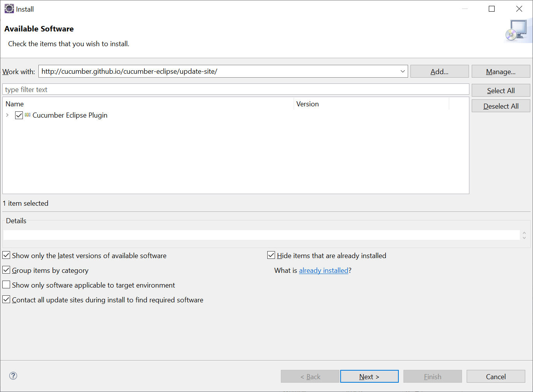Image resolution: width=533 pixels, height=392 pixels.
Task: Click the '1 item selected' status text
Action: pyautogui.click(x=26, y=203)
